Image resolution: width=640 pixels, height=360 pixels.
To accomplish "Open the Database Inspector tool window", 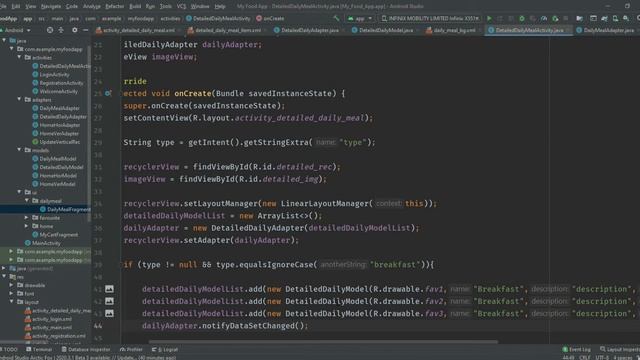I will tap(86, 349).
